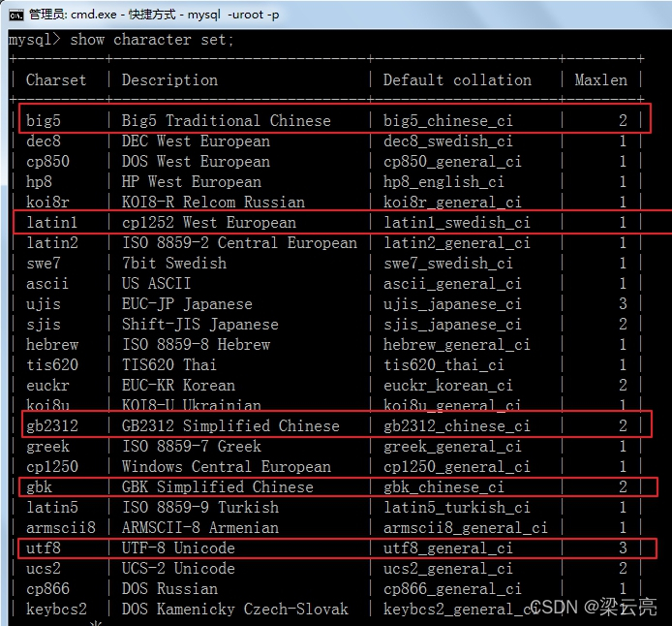Click the '7bit Swedish' description
Viewport: 672px width, 626px height.
pos(174,264)
